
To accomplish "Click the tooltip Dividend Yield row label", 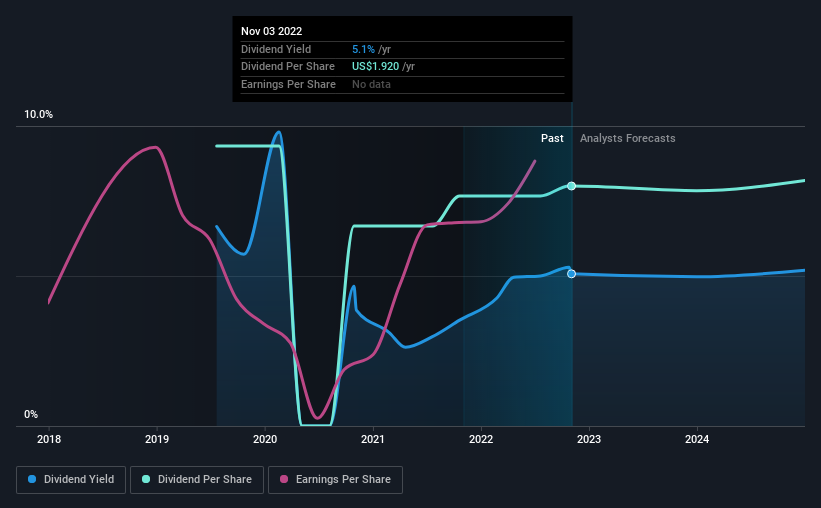I will [276, 49].
